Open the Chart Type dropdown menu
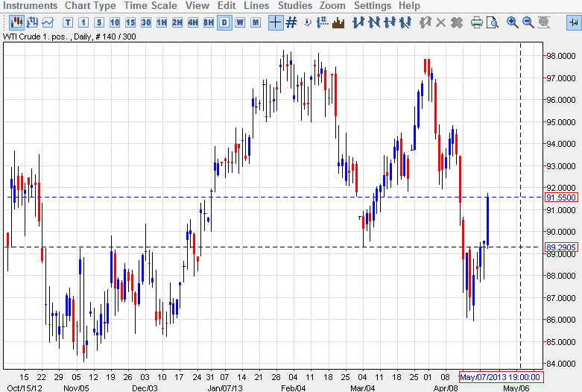 click(x=90, y=6)
